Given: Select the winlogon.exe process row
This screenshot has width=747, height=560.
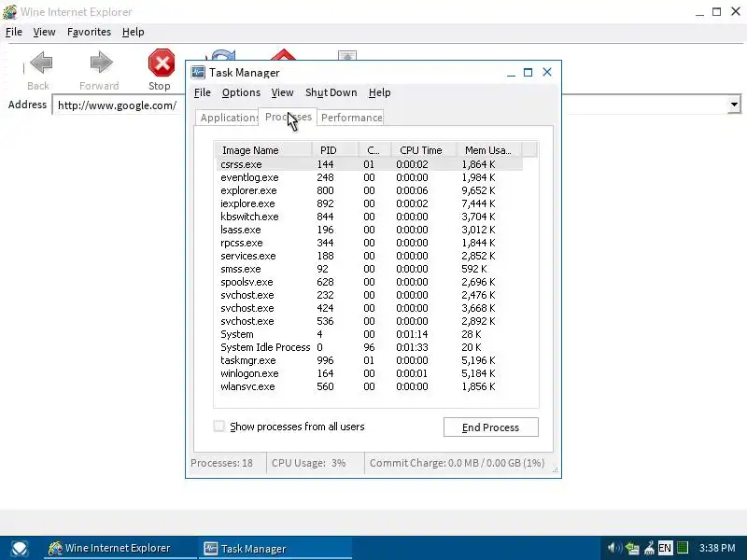Looking at the screenshot, I should coord(370,374).
